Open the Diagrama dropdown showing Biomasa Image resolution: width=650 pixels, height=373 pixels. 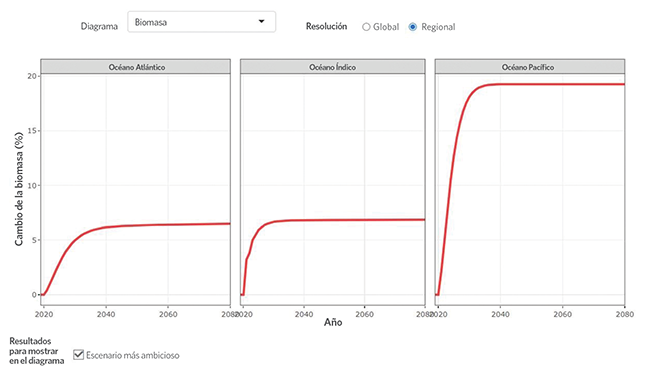[201, 22]
